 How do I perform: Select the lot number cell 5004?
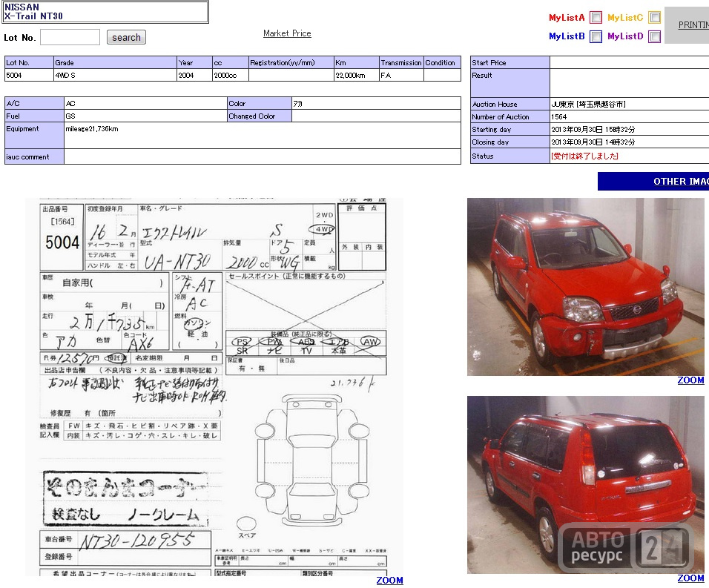[x=29, y=75]
